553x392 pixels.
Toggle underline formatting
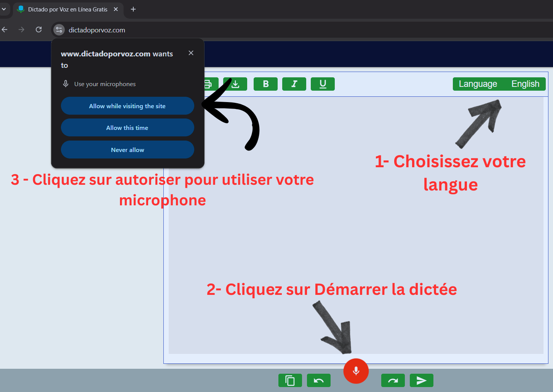323,84
